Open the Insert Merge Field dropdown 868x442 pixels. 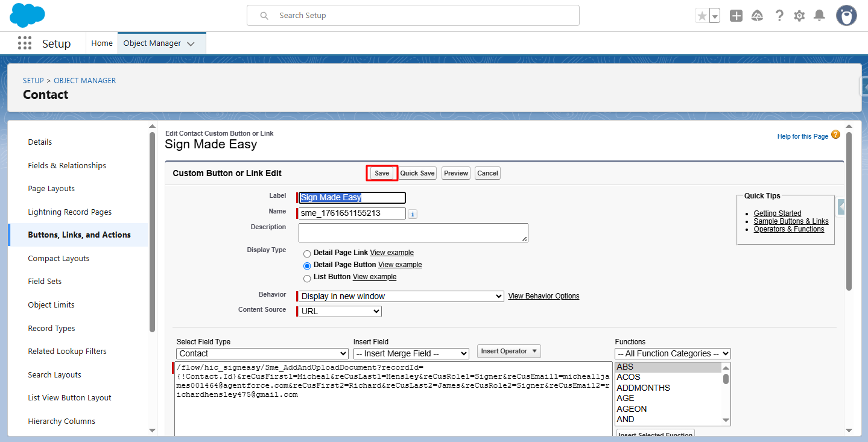click(411, 353)
